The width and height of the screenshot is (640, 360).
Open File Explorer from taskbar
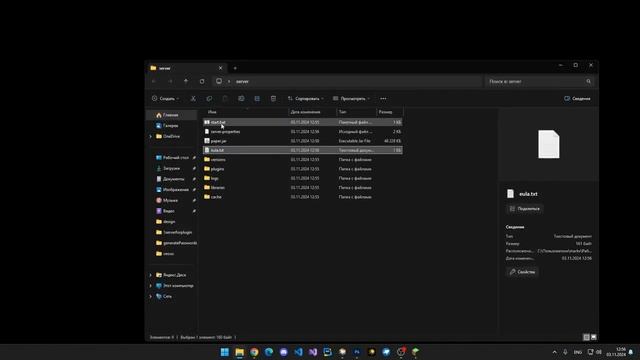pyautogui.click(x=240, y=352)
